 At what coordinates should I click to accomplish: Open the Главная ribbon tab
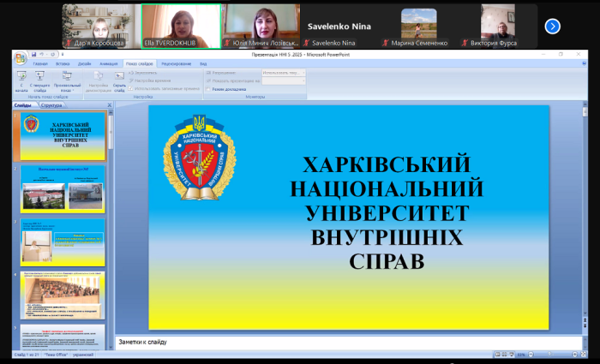tap(40, 64)
